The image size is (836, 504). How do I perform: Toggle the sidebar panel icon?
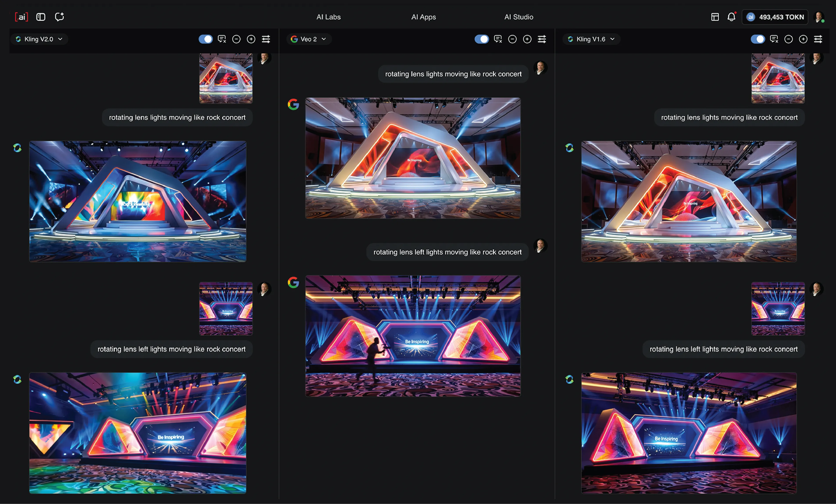click(x=41, y=17)
